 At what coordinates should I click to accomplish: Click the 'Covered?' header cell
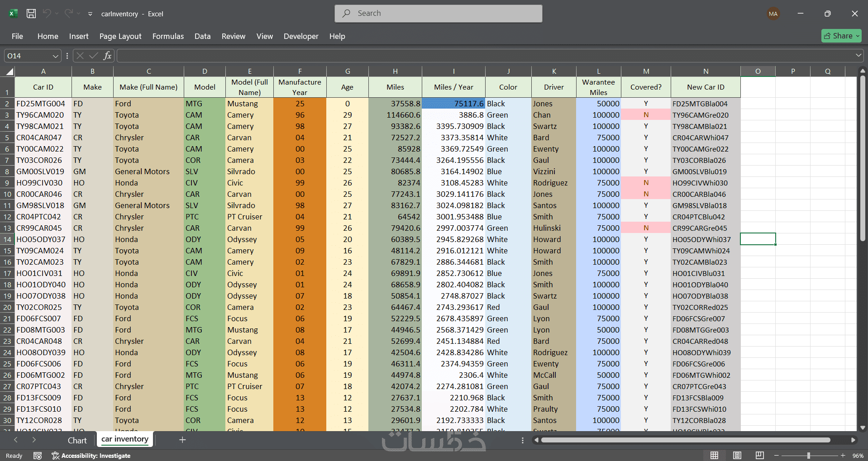(646, 87)
